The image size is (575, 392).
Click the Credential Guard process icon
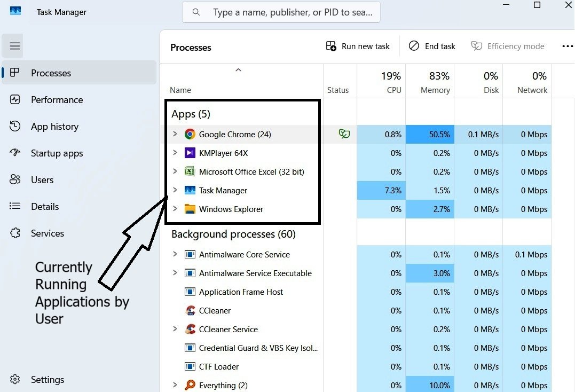(190, 348)
